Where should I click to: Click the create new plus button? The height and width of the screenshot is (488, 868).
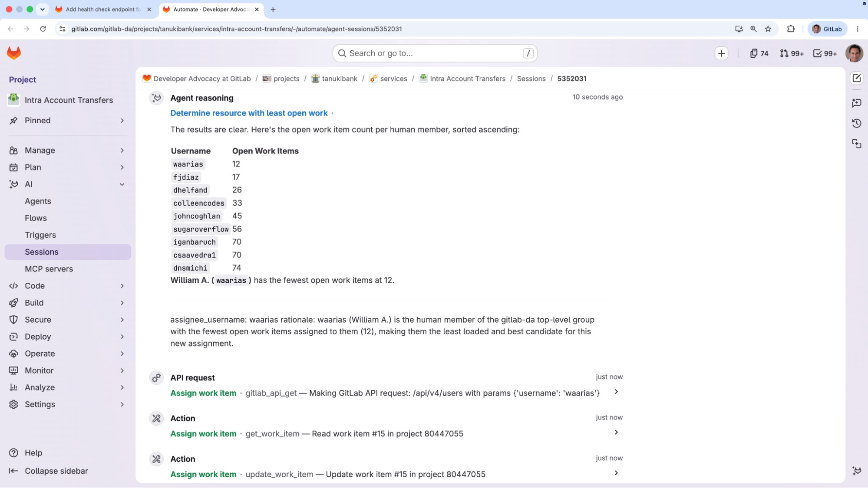pyautogui.click(x=721, y=53)
